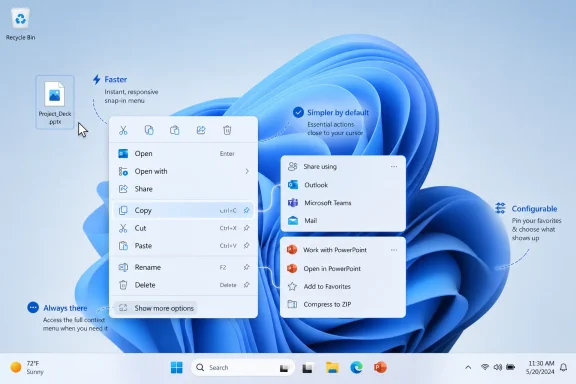The width and height of the screenshot is (576, 384).
Task: Click the Share using header label
Action: coord(320,166)
